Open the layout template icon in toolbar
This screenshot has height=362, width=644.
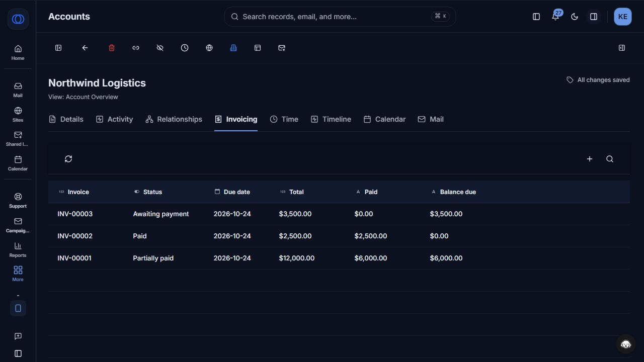pos(258,48)
